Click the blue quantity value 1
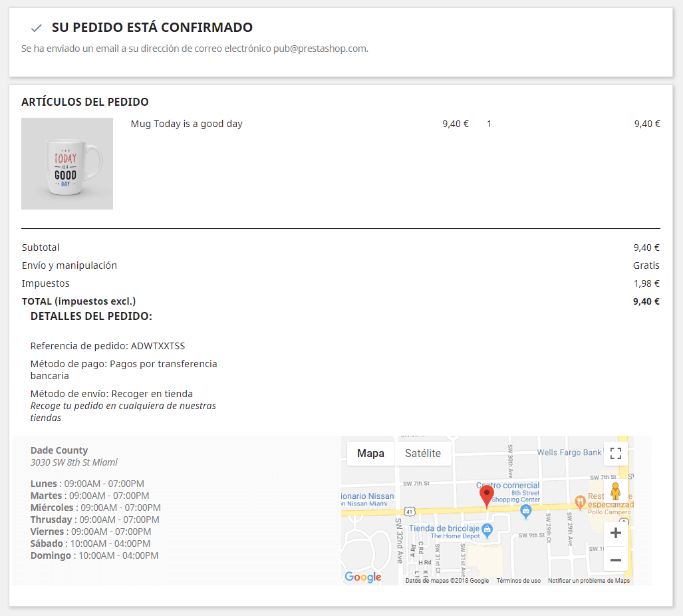Image resolution: width=683 pixels, height=616 pixels. point(489,123)
